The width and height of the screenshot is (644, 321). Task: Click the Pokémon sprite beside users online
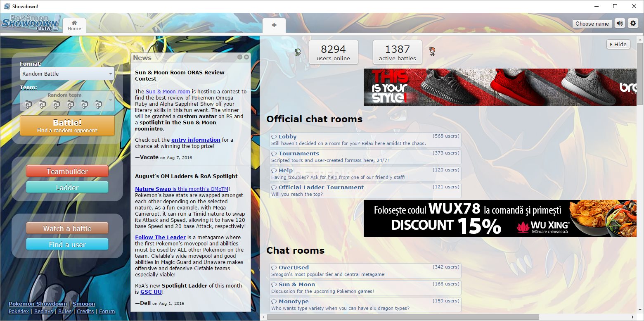(x=298, y=52)
